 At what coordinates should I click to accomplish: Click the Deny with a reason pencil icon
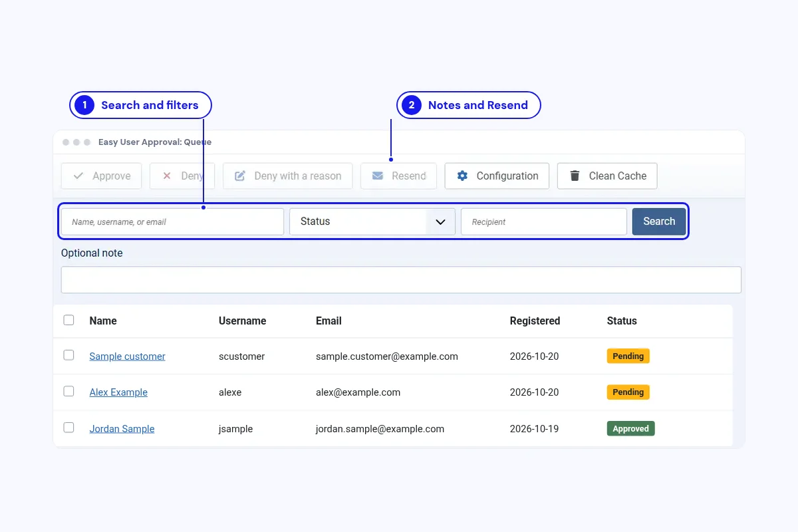pyautogui.click(x=240, y=176)
